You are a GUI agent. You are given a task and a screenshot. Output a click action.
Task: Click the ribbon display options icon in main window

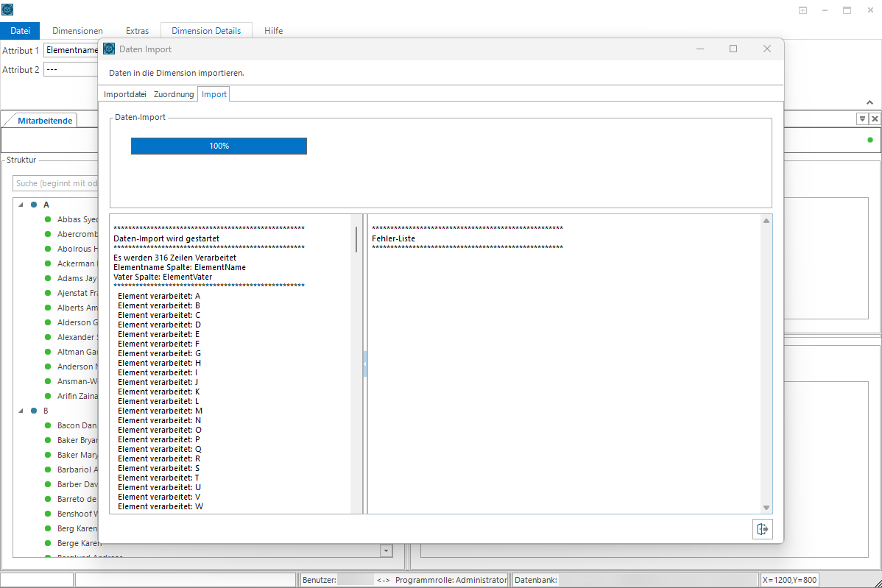coord(802,10)
